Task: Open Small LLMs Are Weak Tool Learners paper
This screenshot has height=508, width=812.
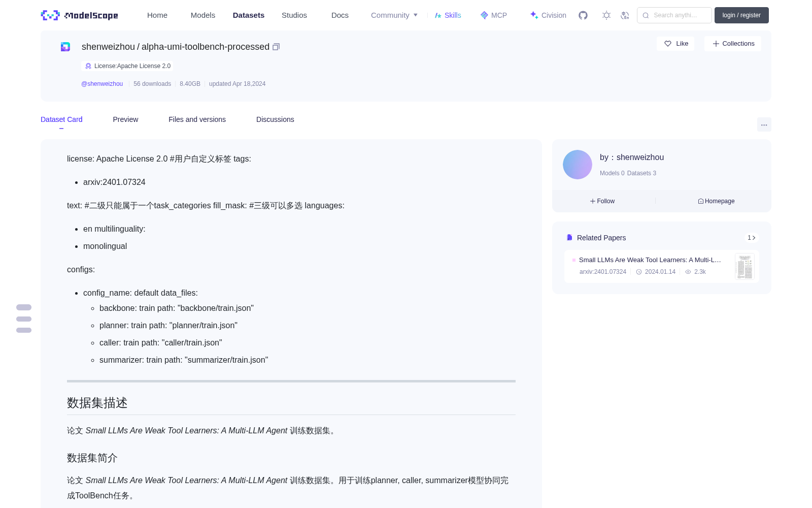Action: tap(650, 260)
